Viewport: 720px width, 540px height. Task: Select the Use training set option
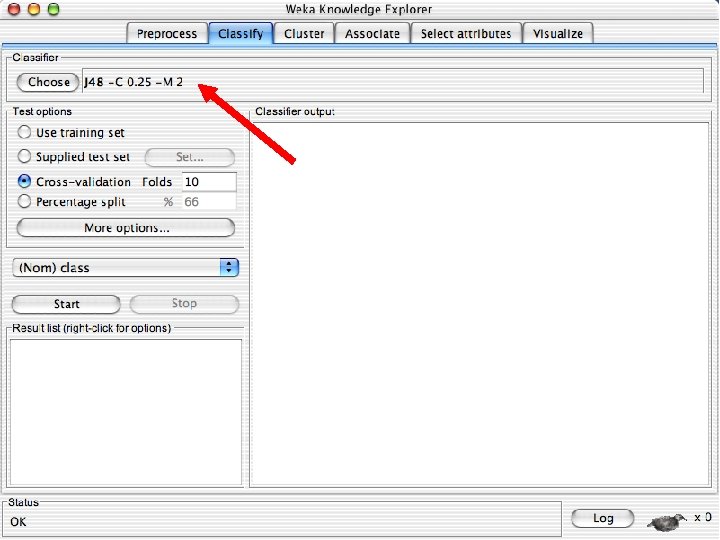[x=24, y=132]
